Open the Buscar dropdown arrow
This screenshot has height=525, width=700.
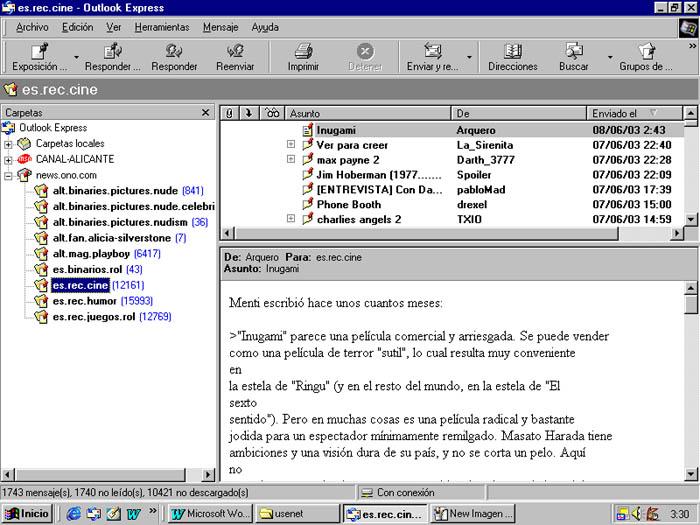coord(610,57)
